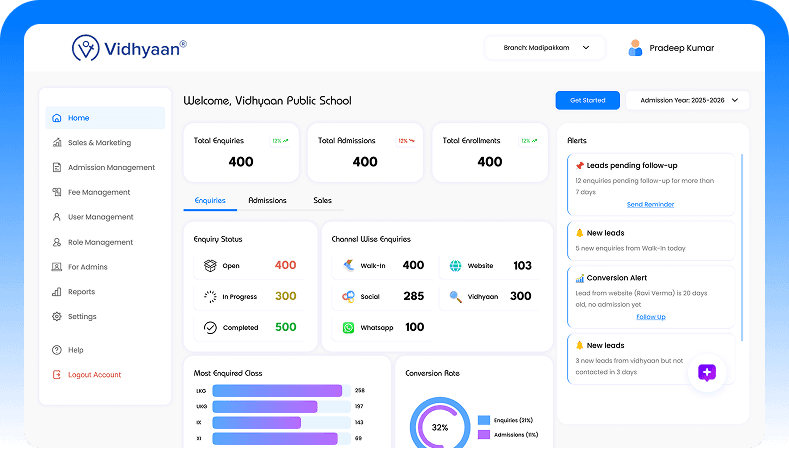Open the purple floating chat button
Image resolution: width=789 pixels, height=472 pixels.
[x=707, y=372]
